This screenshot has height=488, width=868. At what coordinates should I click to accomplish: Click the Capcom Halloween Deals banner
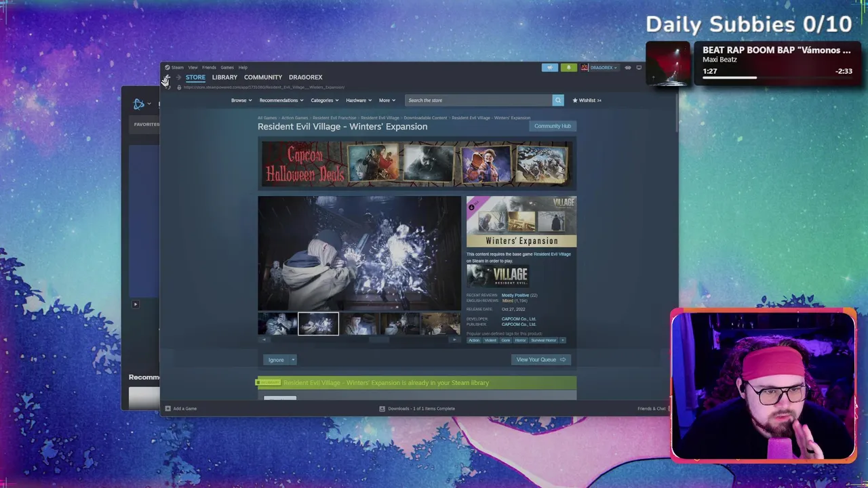tap(417, 164)
